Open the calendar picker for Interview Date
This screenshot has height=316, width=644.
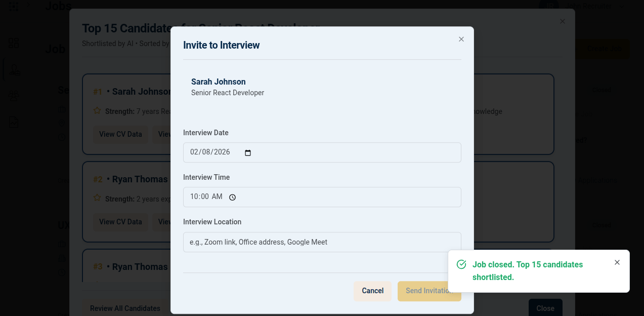(248, 152)
